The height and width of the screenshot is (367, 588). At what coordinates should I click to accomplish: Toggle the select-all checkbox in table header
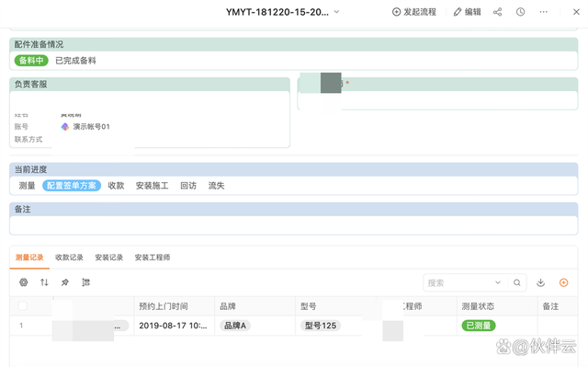[x=22, y=305]
